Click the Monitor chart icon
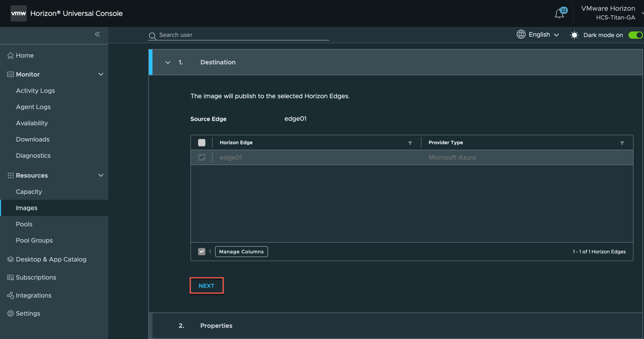 click(10, 74)
